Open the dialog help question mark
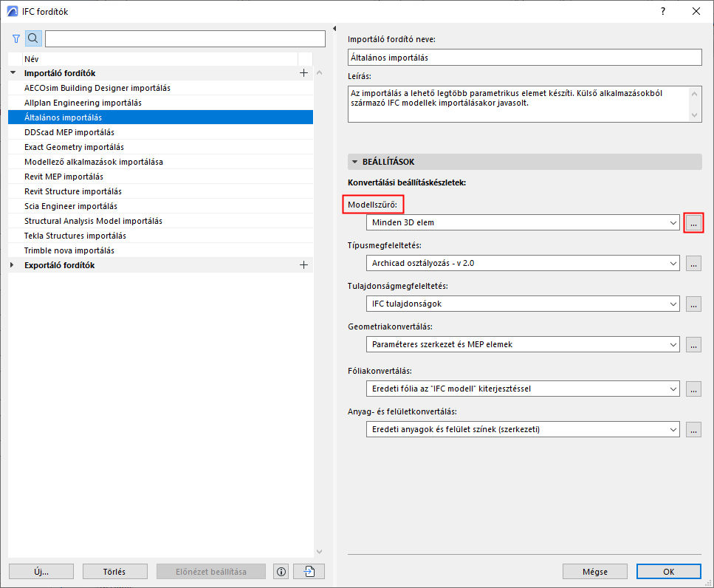714x588 pixels. (x=663, y=11)
